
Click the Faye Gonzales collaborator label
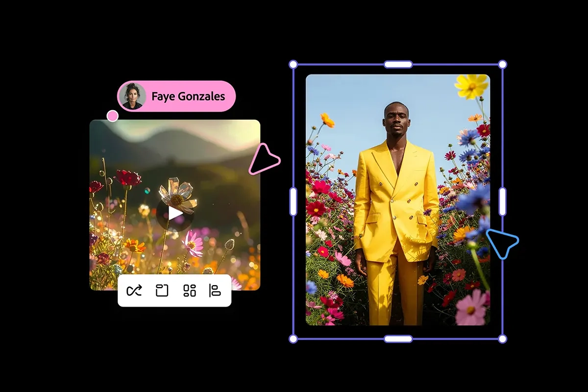point(189,97)
